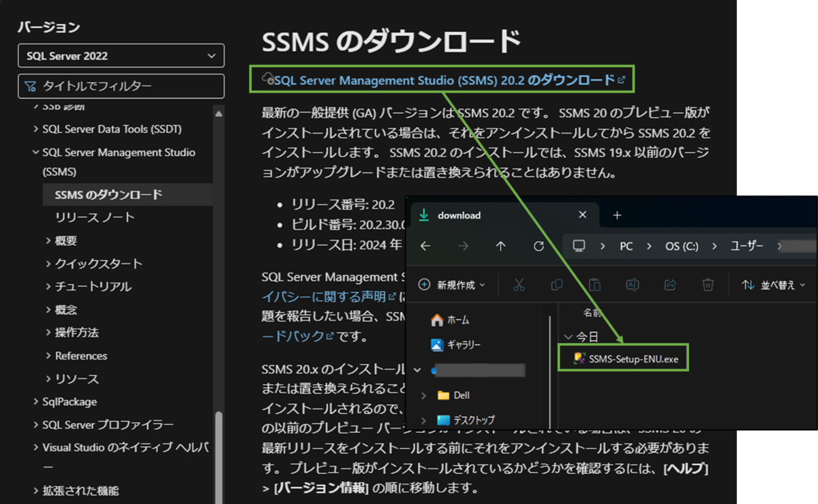Image resolution: width=818 pixels, height=504 pixels.
Task: Expand the チュートリアル sidebar section
Action: 48,287
